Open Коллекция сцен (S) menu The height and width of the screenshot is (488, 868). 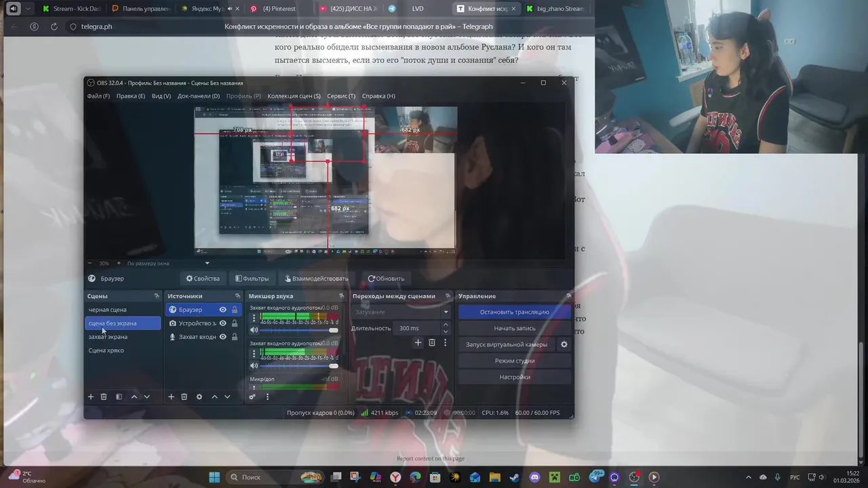point(294,96)
